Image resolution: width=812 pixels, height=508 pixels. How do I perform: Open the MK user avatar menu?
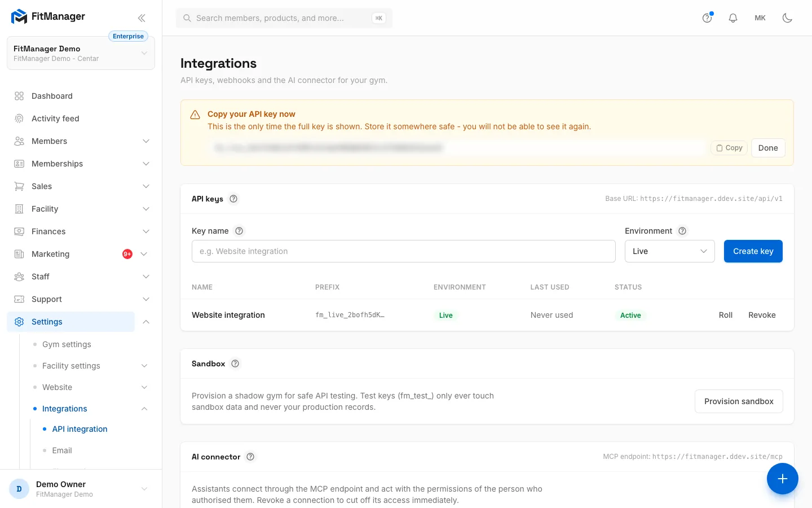tap(760, 18)
